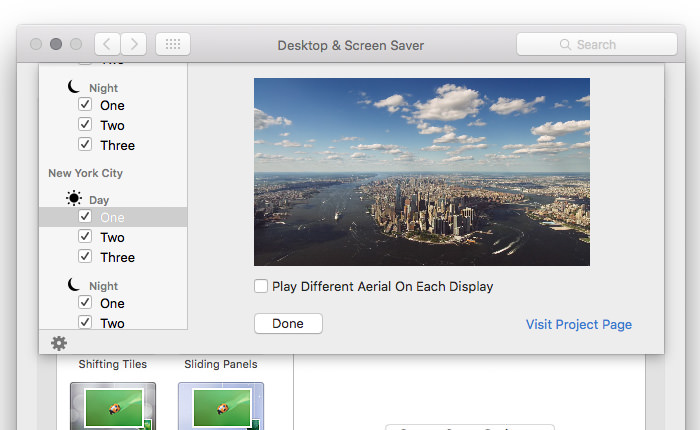Select the Shifting Tiles label
700x430 pixels.
(x=112, y=364)
